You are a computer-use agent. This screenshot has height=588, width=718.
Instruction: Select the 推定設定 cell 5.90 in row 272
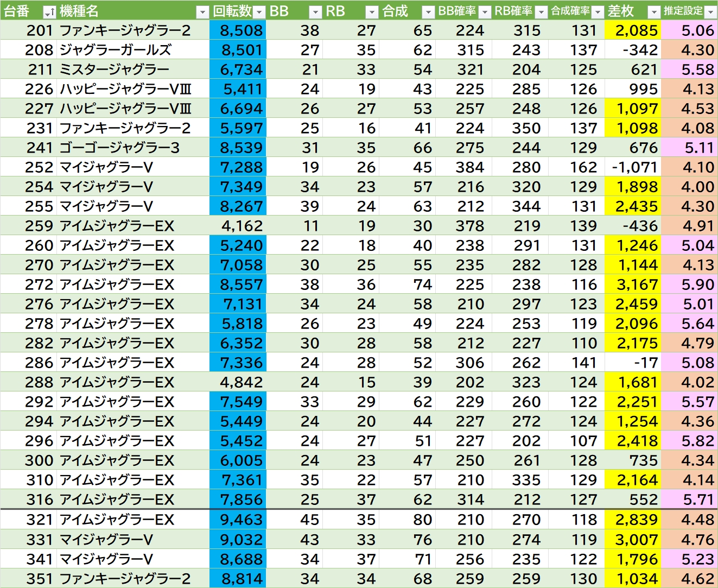tap(689, 284)
